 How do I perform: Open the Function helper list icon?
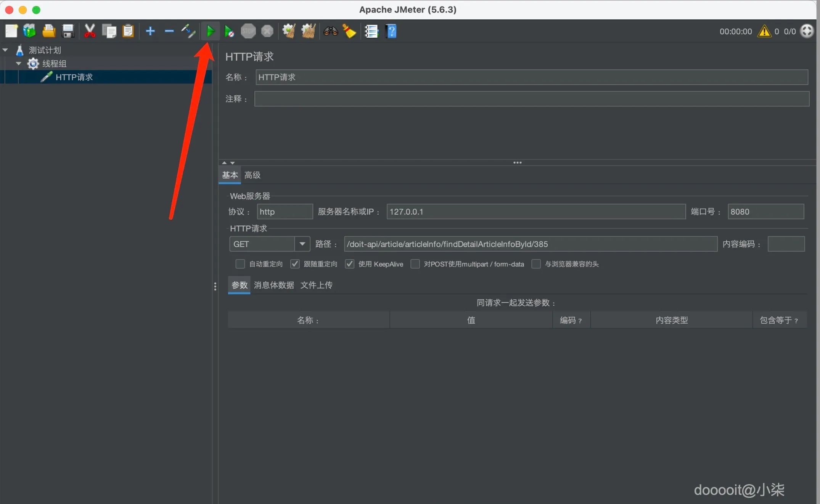click(371, 31)
